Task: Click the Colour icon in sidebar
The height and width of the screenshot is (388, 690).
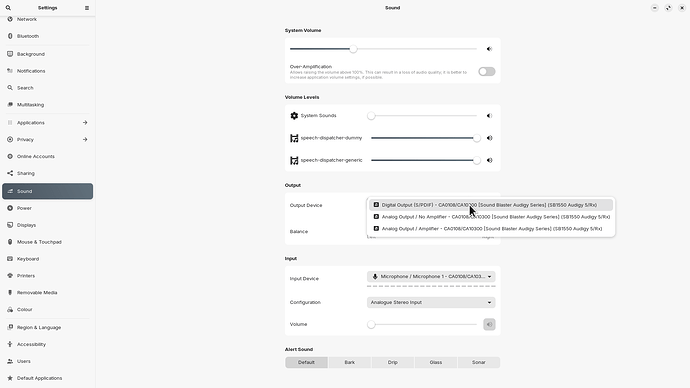Action: (10, 309)
